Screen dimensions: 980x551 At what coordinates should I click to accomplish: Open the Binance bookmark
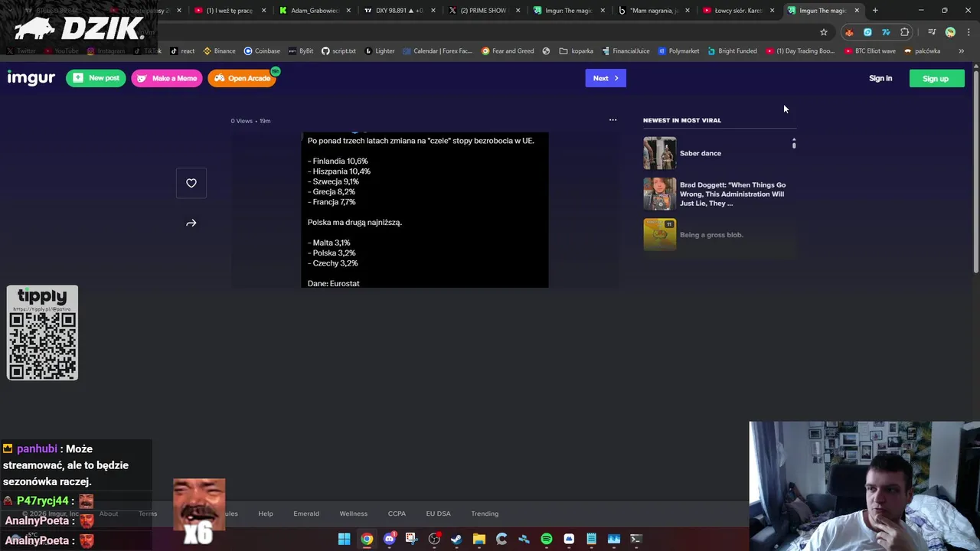coord(219,51)
